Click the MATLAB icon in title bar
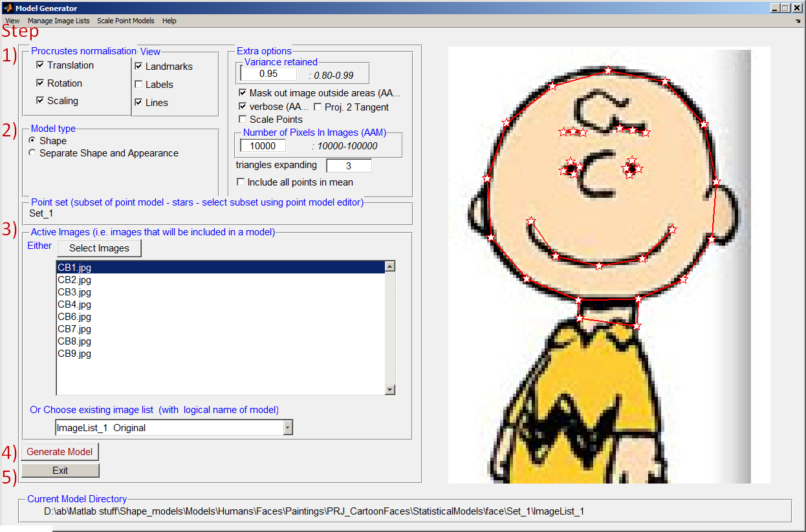Viewport: 806px width, 532px height. (x=8, y=8)
